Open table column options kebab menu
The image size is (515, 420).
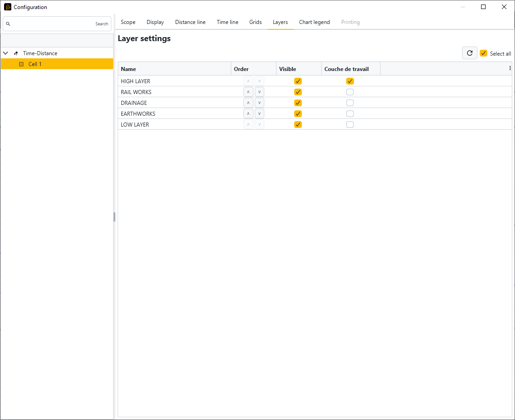coord(510,69)
